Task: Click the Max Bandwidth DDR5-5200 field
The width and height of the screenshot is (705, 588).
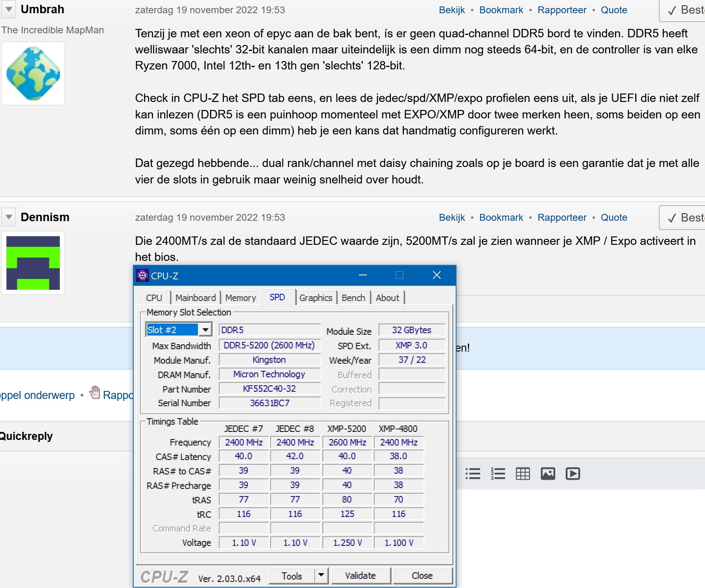Action: point(269,345)
